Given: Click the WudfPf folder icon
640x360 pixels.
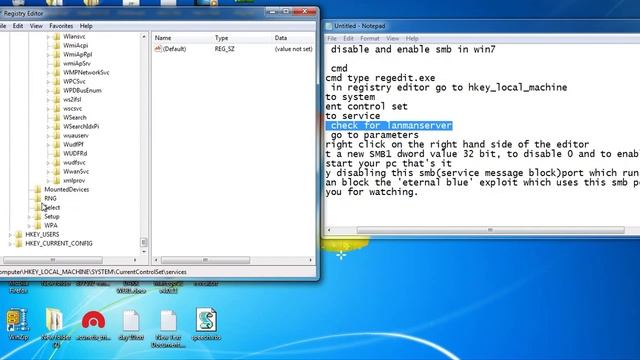Looking at the screenshot, I should (x=57, y=144).
